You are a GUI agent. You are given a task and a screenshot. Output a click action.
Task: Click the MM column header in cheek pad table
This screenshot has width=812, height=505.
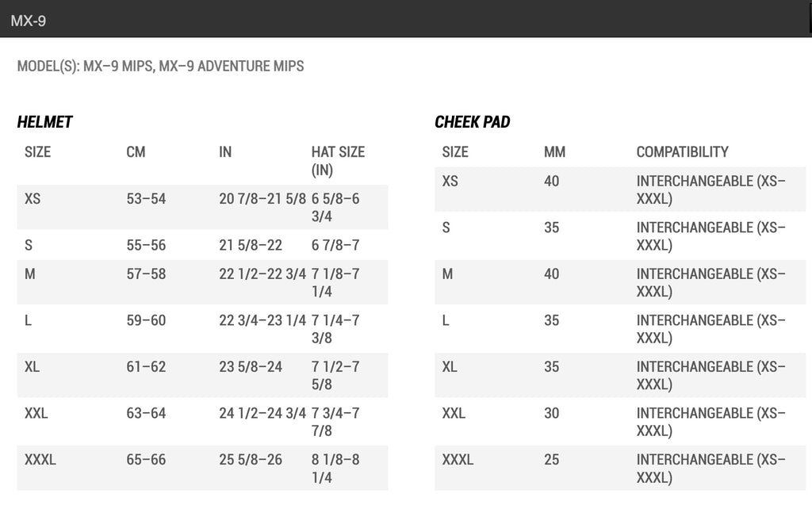point(554,151)
